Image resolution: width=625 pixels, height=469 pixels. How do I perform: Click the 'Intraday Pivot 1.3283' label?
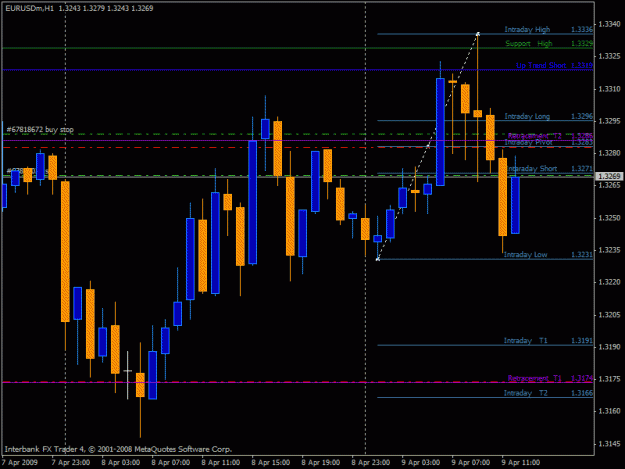[x=548, y=142]
